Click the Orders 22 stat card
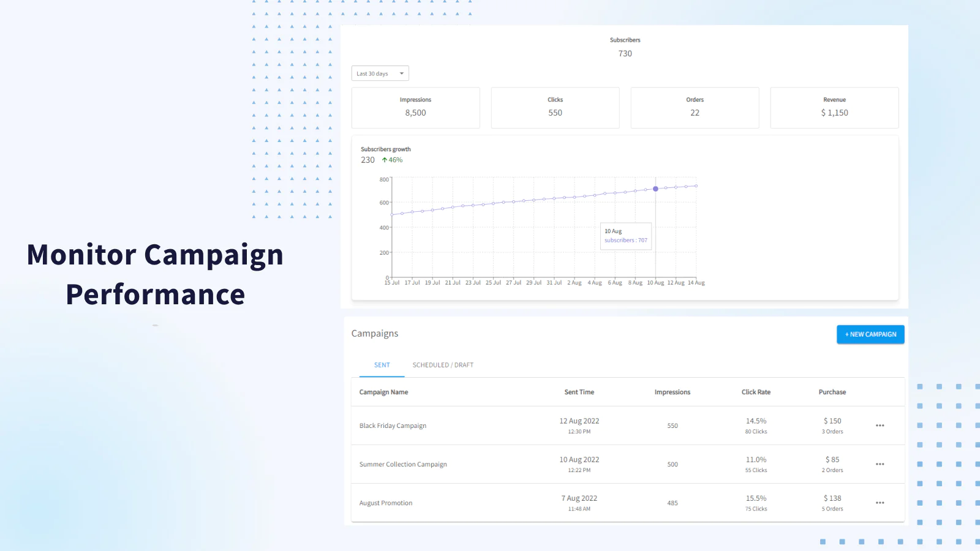Screen dimensions: 980x551 coord(695,108)
